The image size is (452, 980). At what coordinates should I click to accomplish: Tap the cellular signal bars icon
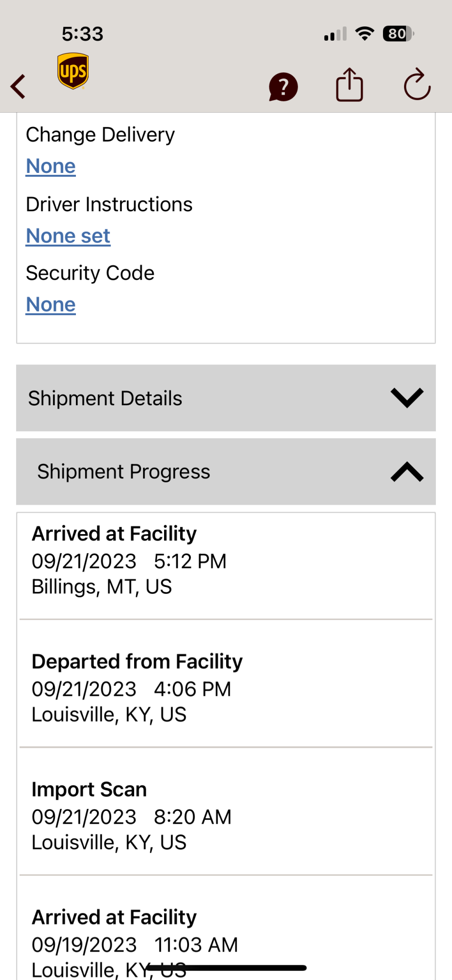point(335,34)
